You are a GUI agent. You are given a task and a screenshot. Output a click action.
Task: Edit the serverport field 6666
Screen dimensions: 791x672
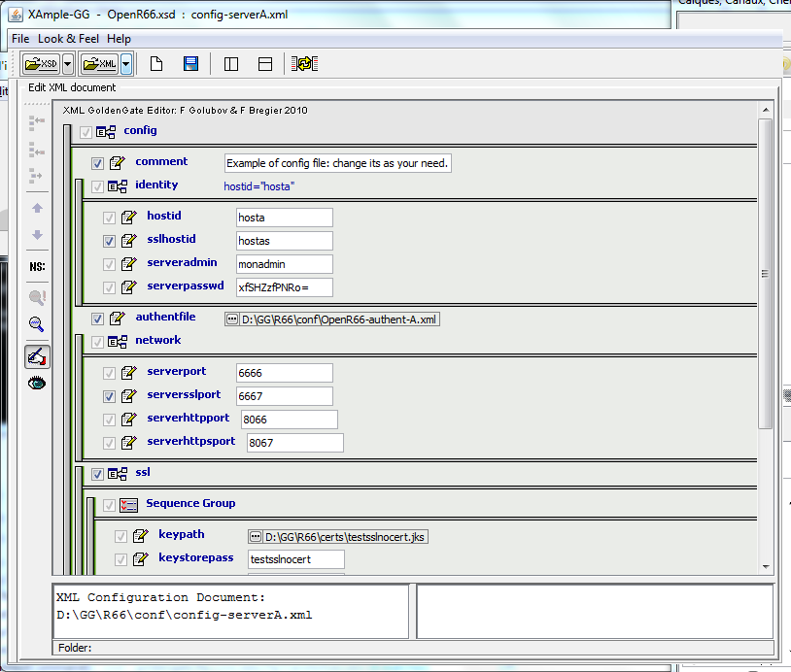285,373
